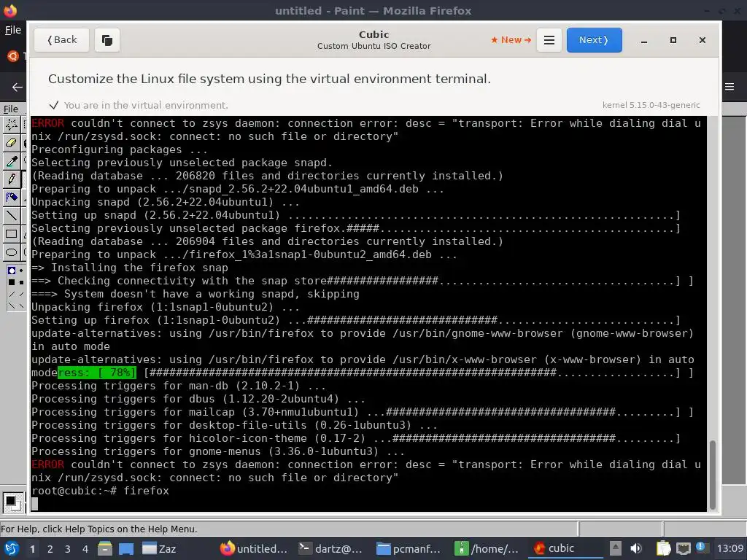
Task: Open the Cubic hamburger menu
Action: (x=549, y=40)
